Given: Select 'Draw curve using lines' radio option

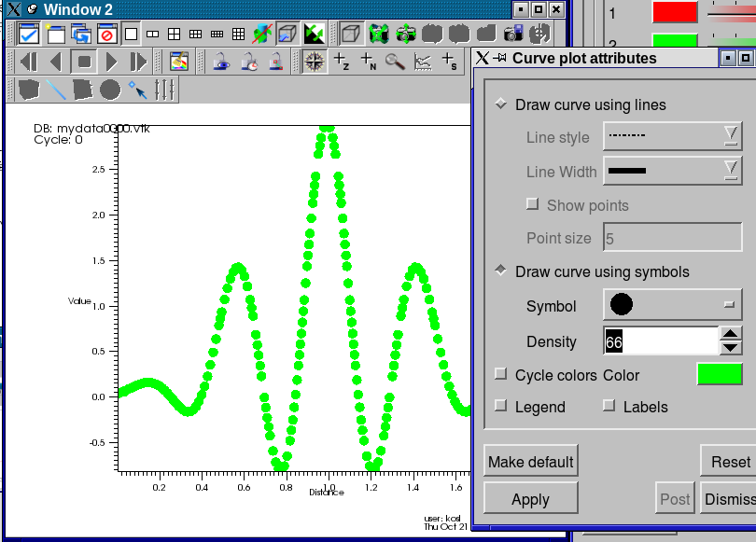Looking at the screenshot, I should tap(501, 104).
